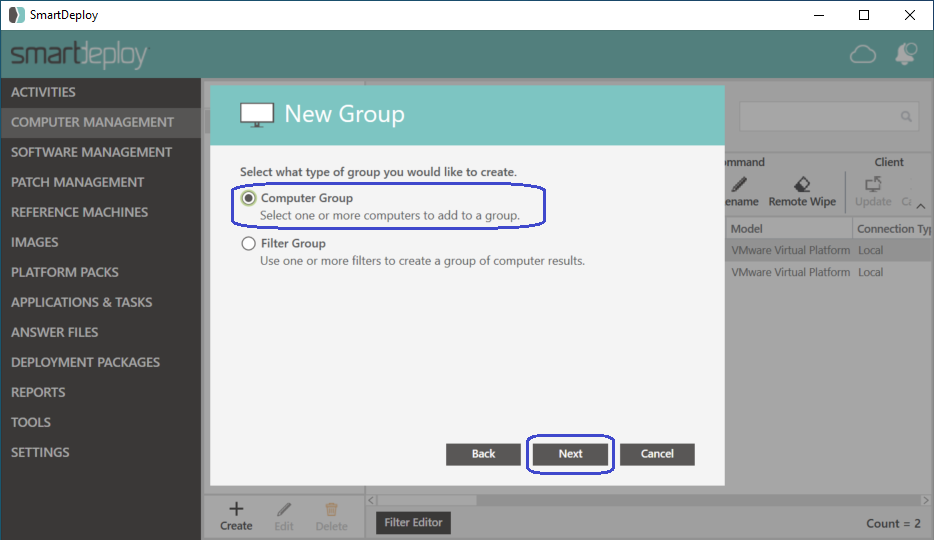Click the Rename pencil icon
This screenshot has width=934, height=540.
click(739, 185)
